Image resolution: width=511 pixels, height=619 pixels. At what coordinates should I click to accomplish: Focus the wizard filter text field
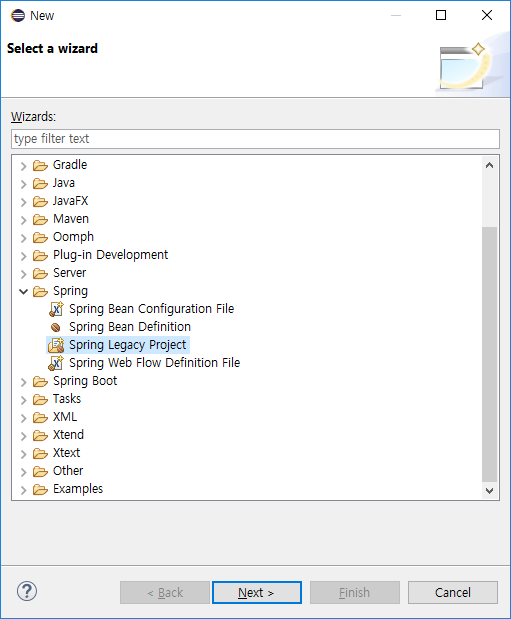click(255, 139)
